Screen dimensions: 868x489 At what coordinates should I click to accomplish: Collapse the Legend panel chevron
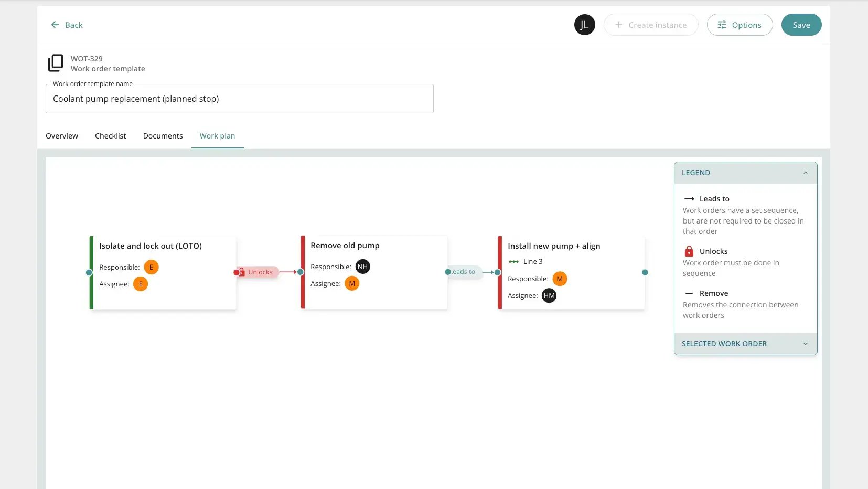tap(806, 173)
